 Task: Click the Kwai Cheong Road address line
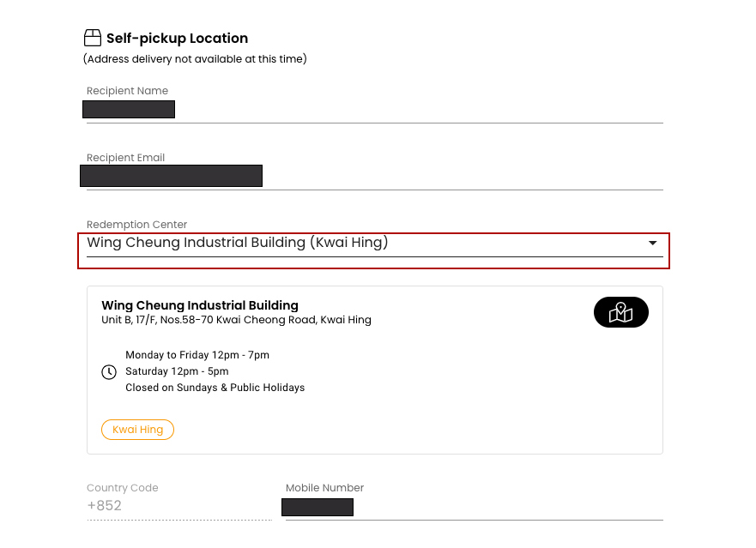click(236, 320)
